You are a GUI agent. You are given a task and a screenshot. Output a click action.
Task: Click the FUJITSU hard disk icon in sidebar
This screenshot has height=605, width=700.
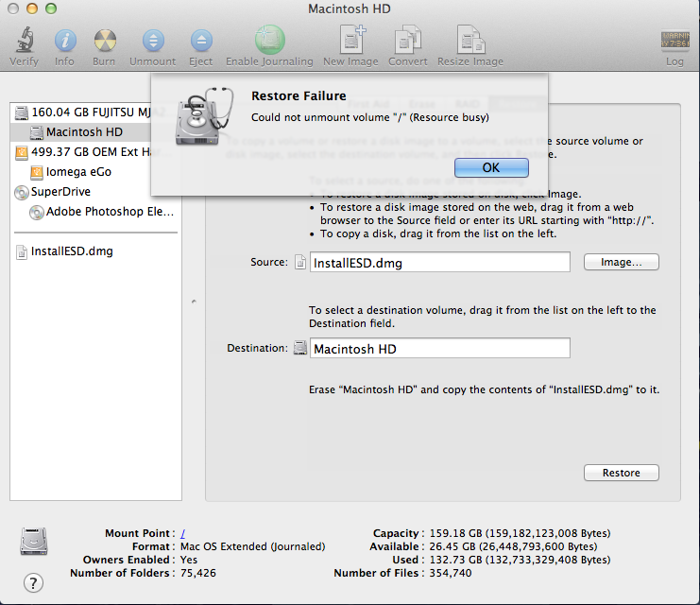coord(22,112)
